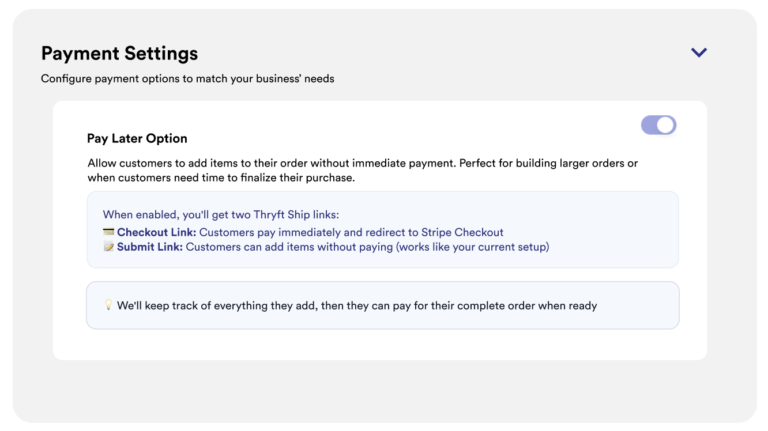
Task: Click the "When enabled, you'll get two" line
Action: click(x=221, y=215)
